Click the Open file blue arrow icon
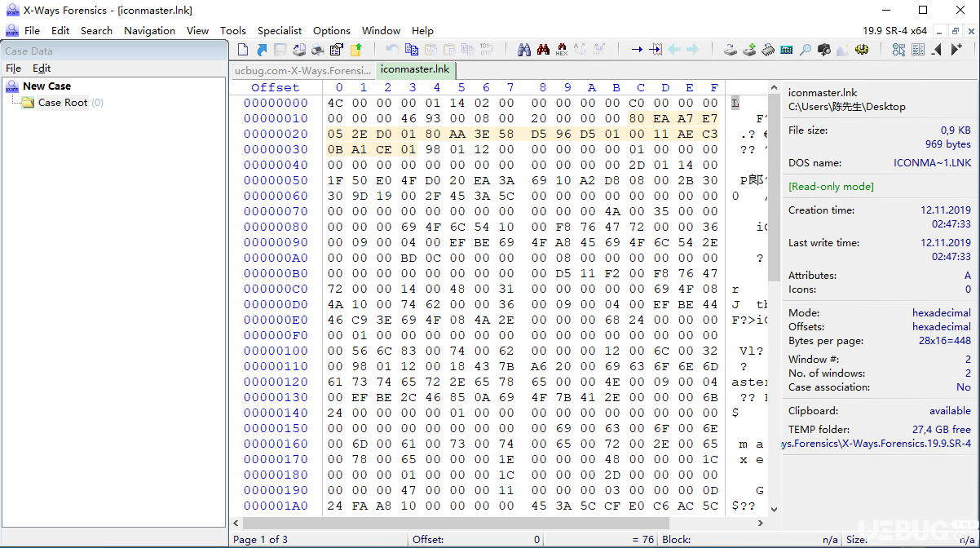Image resolution: width=980 pixels, height=548 pixels. click(262, 50)
